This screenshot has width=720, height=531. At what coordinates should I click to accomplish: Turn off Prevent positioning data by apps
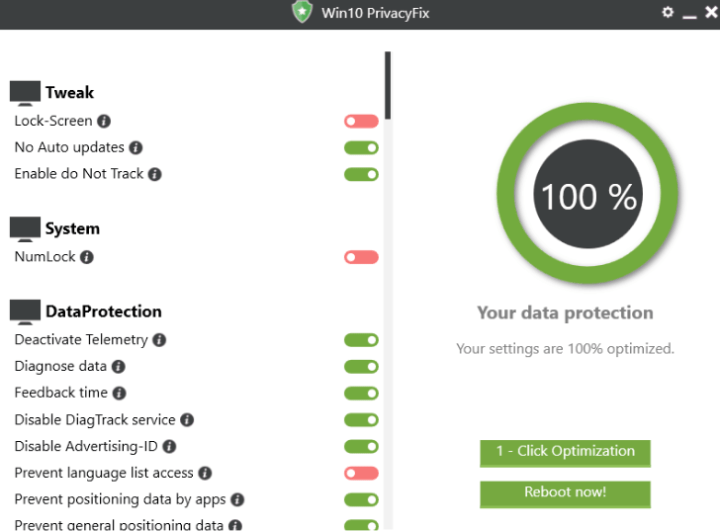point(361,500)
